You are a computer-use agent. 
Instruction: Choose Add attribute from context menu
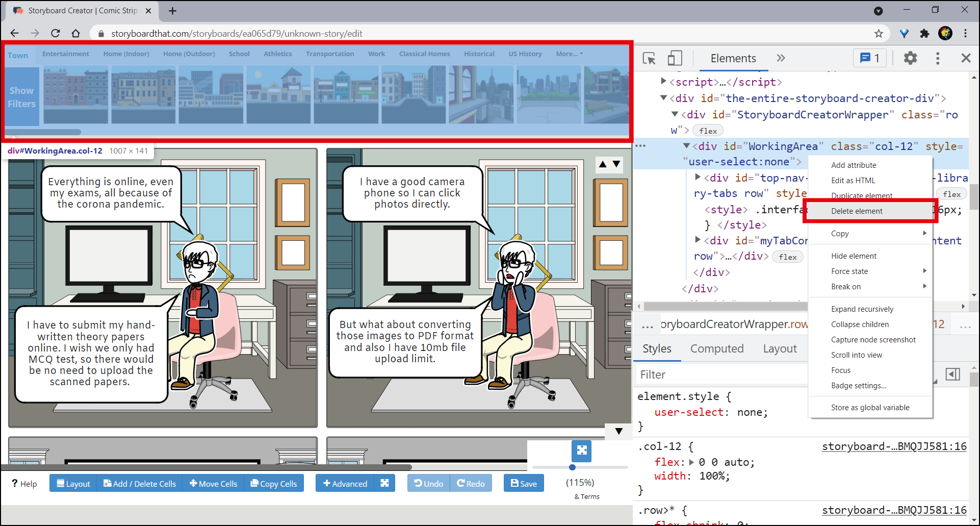(x=870, y=165)
